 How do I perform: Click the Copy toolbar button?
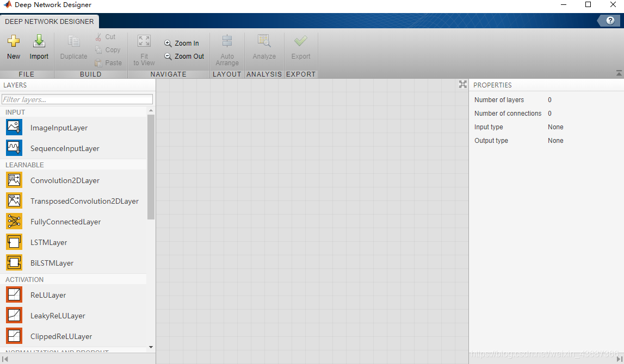click(108, 49)
